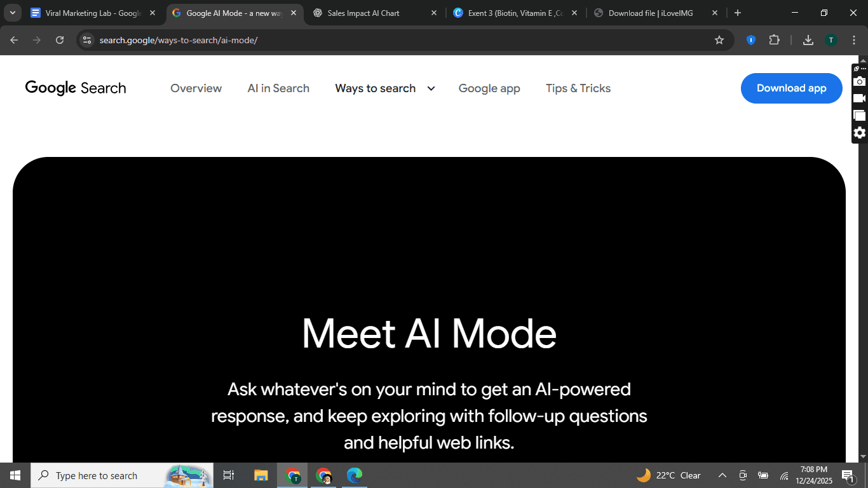Open the Bitwarden shield extension
This screenshot has height=488, width=868.
tap(751, 40)
